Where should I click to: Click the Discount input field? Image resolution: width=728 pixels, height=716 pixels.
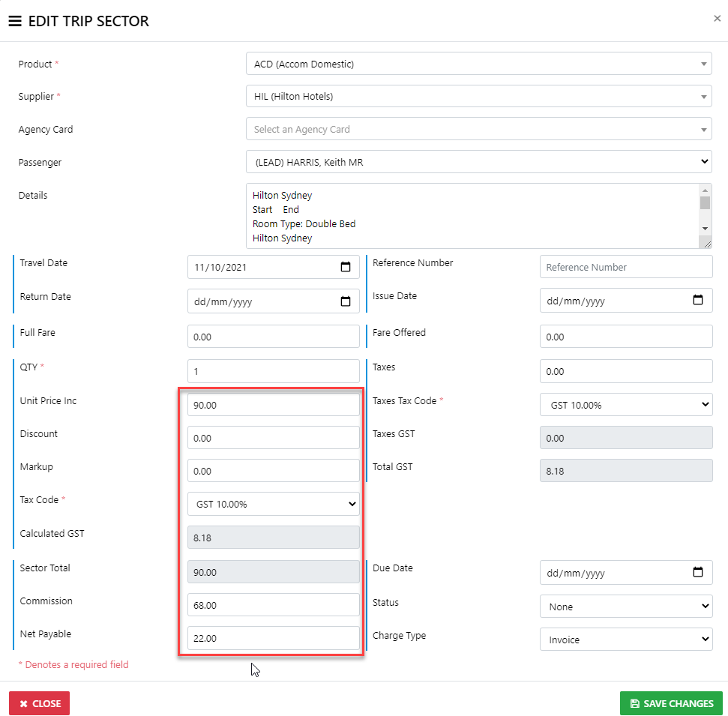click(274, 437)
